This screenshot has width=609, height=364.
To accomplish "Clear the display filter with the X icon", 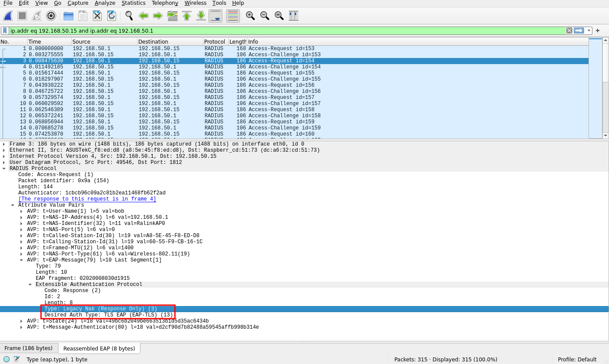I will point(569,31).
